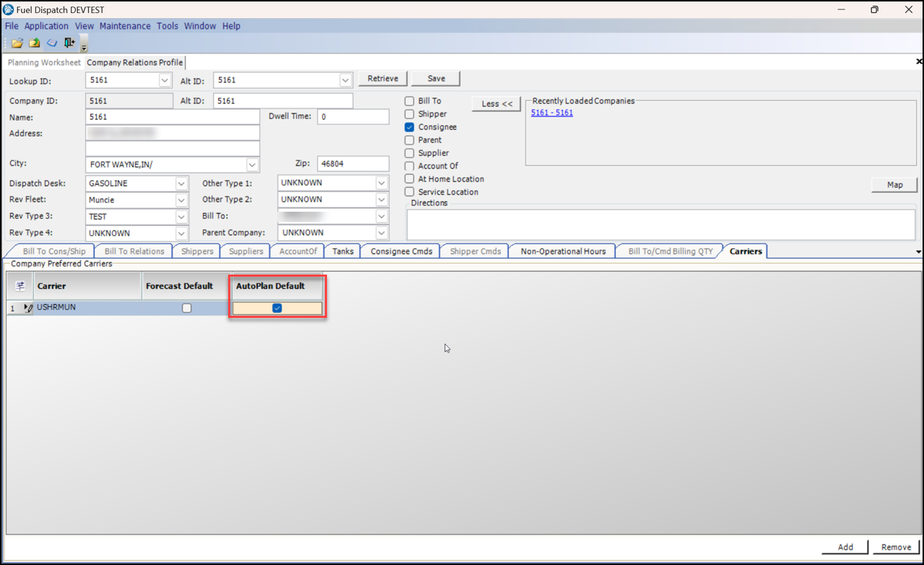Click the folder with green arrow icon
Screen dimensions: 924x565
[34, 43]
